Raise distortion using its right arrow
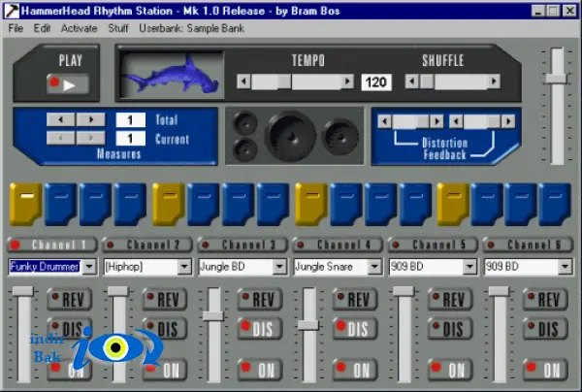 tap(436, 121)
